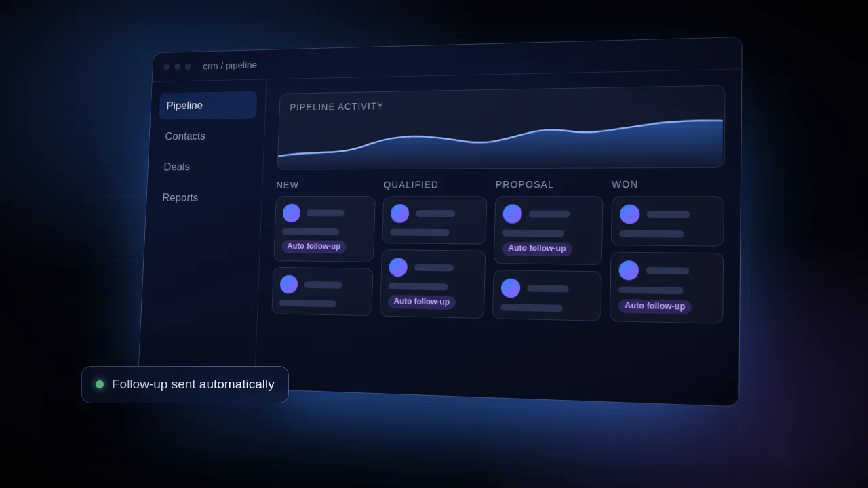Click the avatar on the untagged PROPOSAL card
868x488 pixels.
[511, 288]
